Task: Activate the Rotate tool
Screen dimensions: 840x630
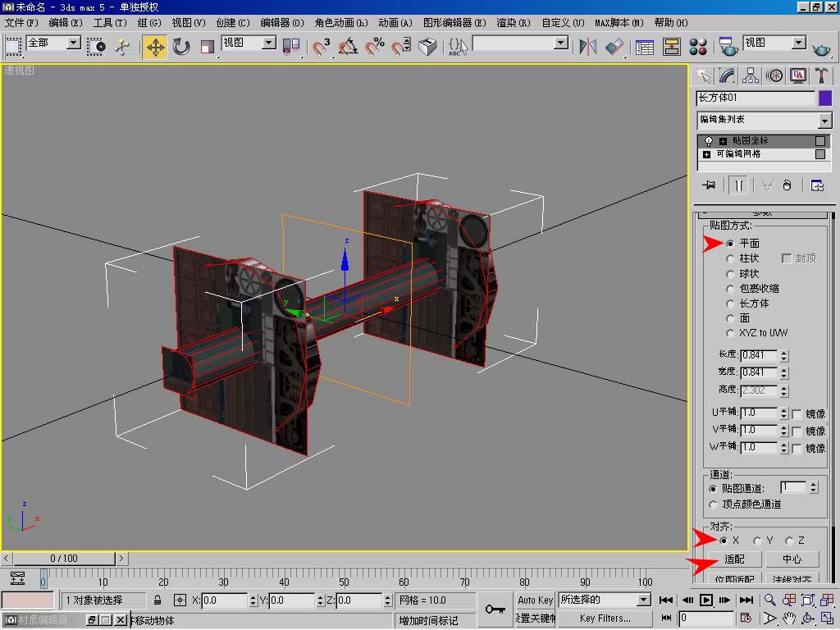Action: [181, 47]
